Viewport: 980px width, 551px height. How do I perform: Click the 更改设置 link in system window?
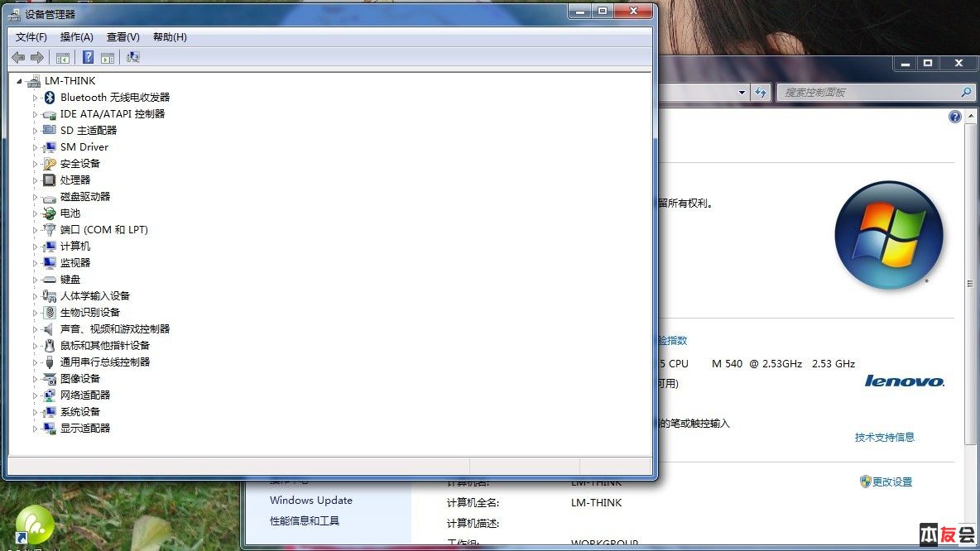click(x=892, y=482)
